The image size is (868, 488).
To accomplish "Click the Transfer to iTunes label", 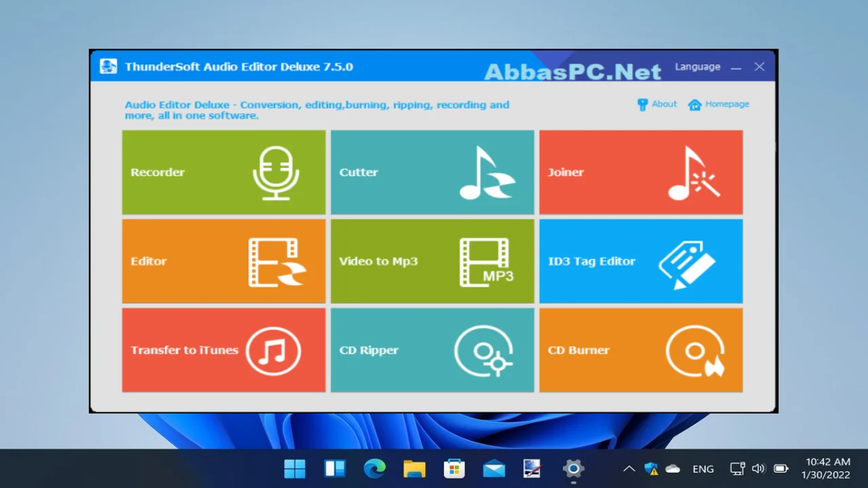I will pos(184,350).
